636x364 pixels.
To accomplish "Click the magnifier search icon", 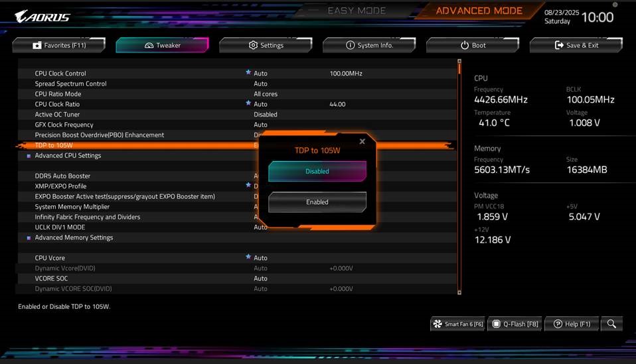I will tap(611, 324).
